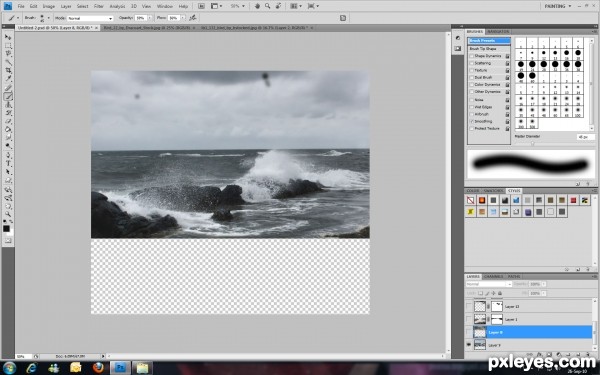
Task: Select Brush Tip Shape option
Action: [483, 49]
